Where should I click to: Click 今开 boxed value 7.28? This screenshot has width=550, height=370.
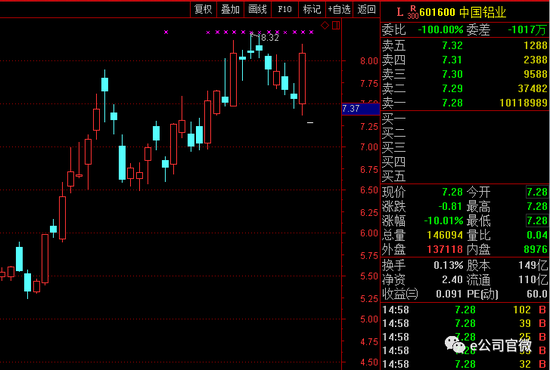[537, 192]
